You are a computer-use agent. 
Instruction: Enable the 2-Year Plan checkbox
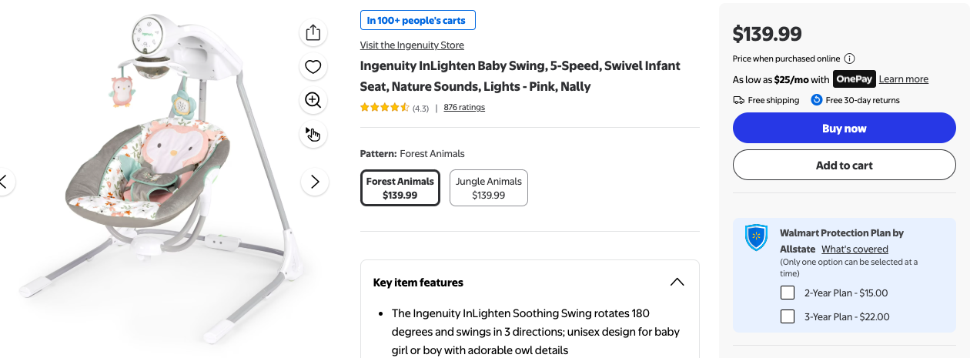[788, 293]
